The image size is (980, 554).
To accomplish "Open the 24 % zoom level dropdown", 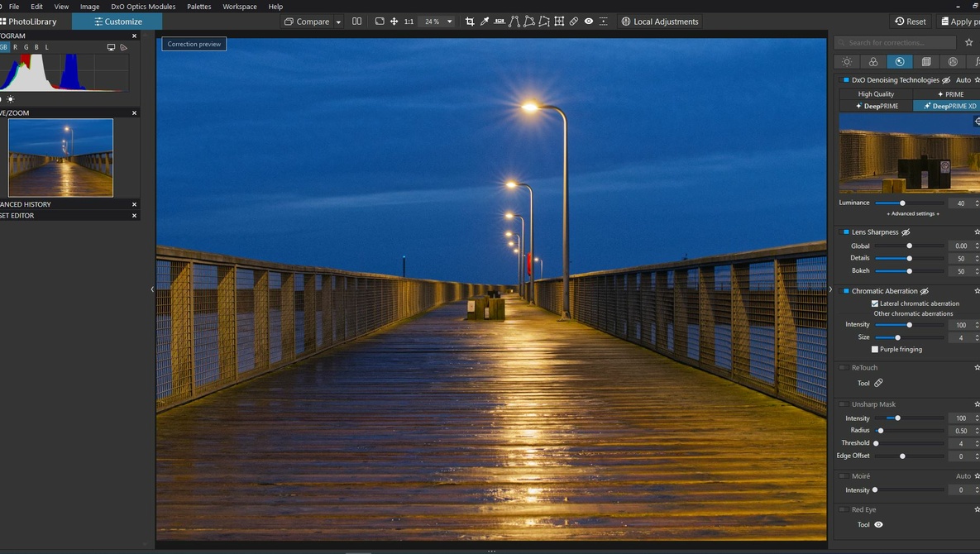I will coord(449,21).
